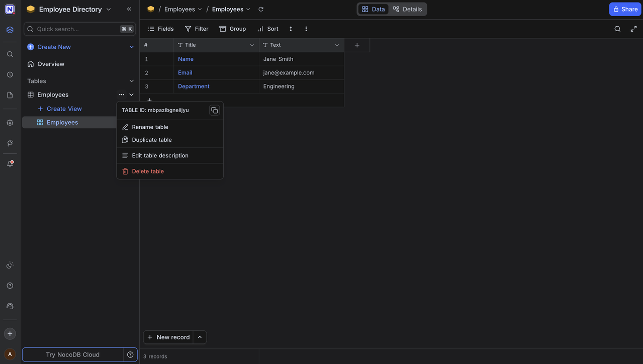
Task: Collapse the sidebar with the double-chevron icon
Action: click(128, 9)
